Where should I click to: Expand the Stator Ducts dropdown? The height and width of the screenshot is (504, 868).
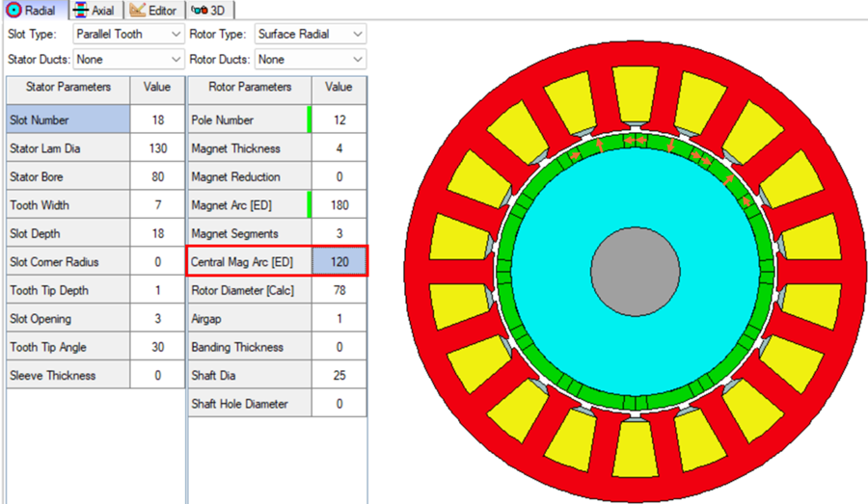pyautogui.click(x=128, y=59)
